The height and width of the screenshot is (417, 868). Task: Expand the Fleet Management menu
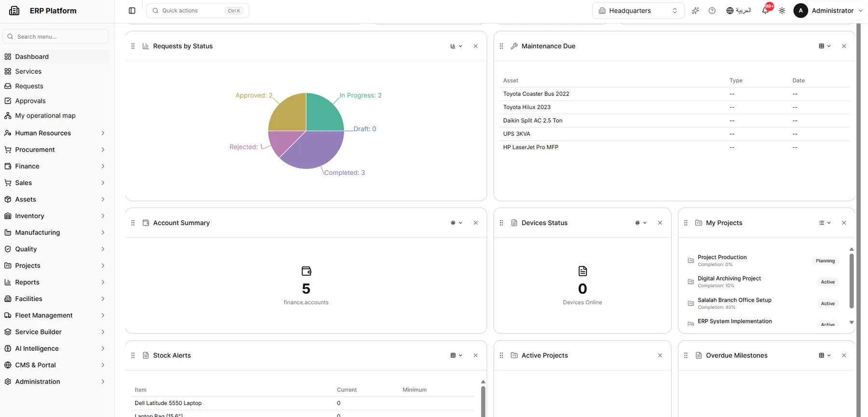[x=55, y=315]
